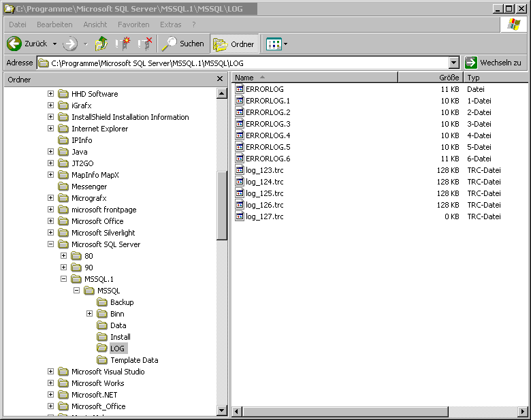Click the Zurück back arrow button
The height and width of the screenshot is (420, 531).
pos(15,44)
